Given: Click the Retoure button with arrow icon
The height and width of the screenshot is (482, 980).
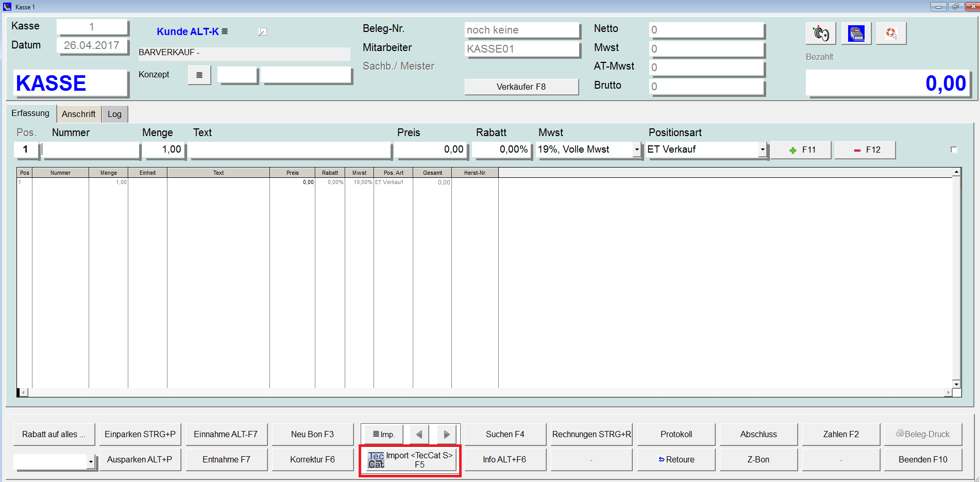Looking at the screenshot, I should tap(676, 460).
